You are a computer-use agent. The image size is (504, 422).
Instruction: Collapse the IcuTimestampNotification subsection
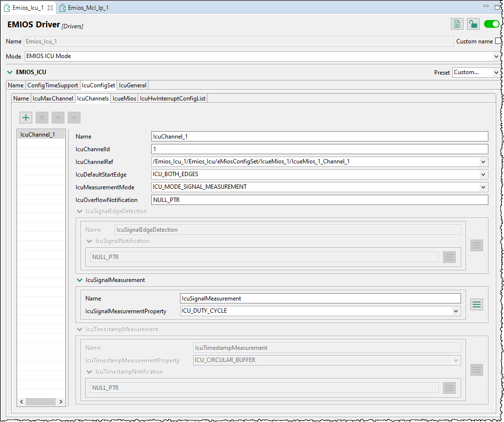89,372
